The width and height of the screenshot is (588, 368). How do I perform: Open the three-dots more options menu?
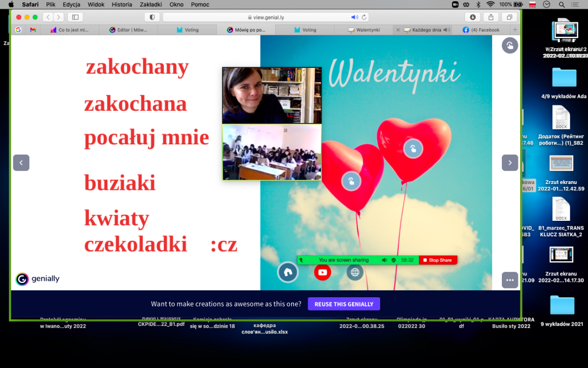(509, 279)
